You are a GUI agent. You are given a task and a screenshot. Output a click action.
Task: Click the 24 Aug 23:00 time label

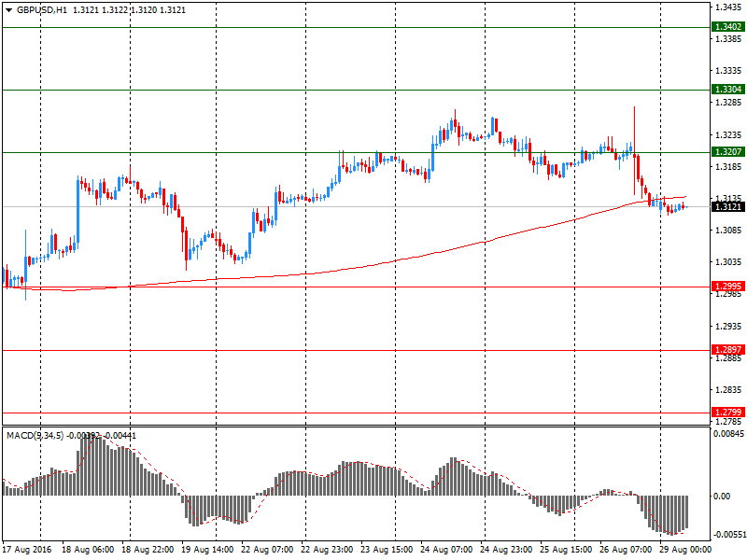tap(506, 550)
